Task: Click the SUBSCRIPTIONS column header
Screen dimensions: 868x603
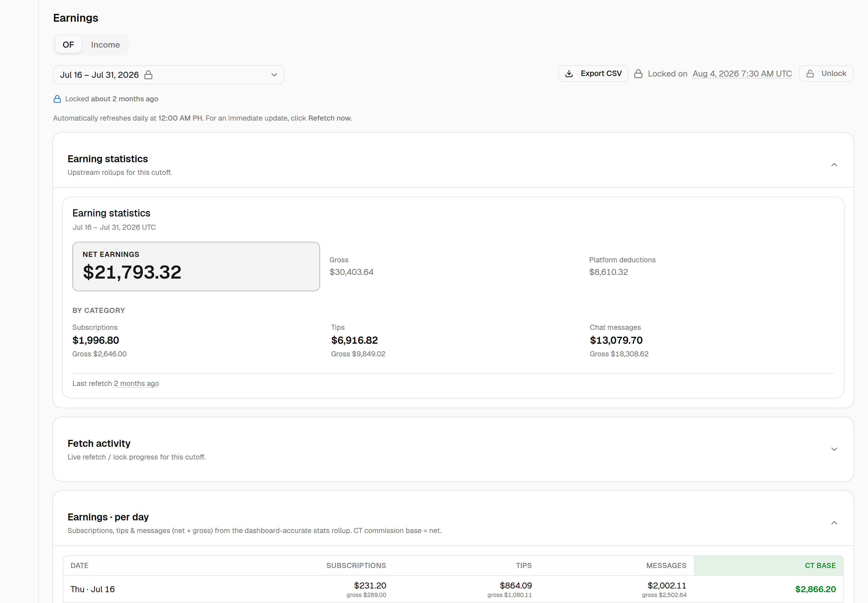Action: [356, 566]
